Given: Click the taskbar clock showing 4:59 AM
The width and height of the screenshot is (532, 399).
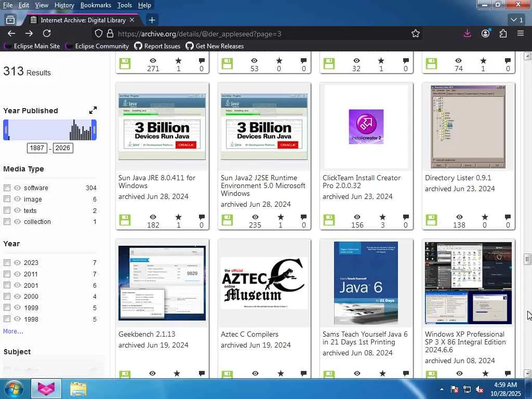Looking at the screenshot, I should [506, 389].
